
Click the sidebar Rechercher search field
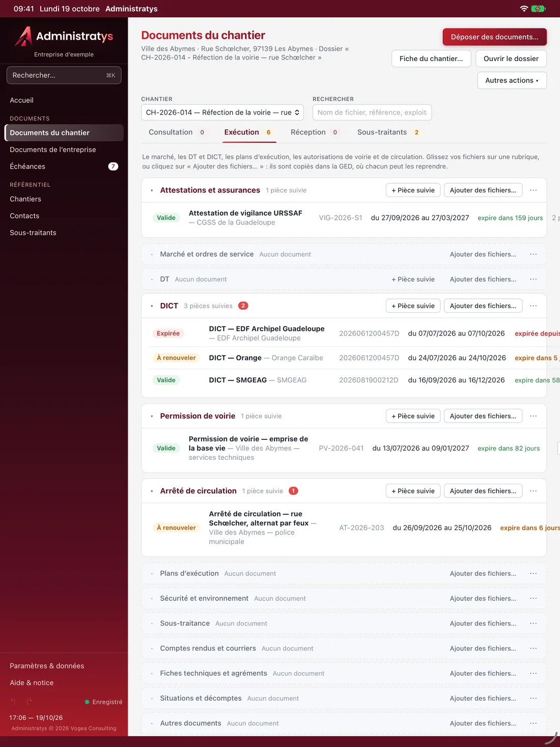click(64, 75)
